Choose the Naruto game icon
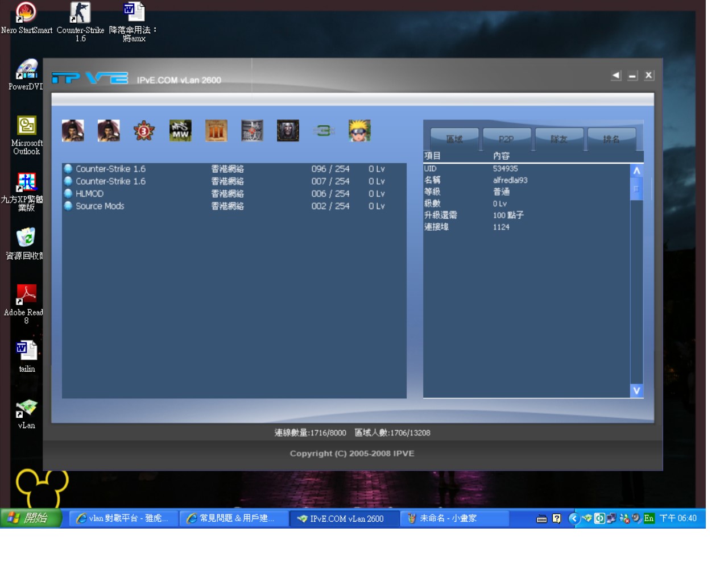This screenshot has width=728, height=582. 359,131
